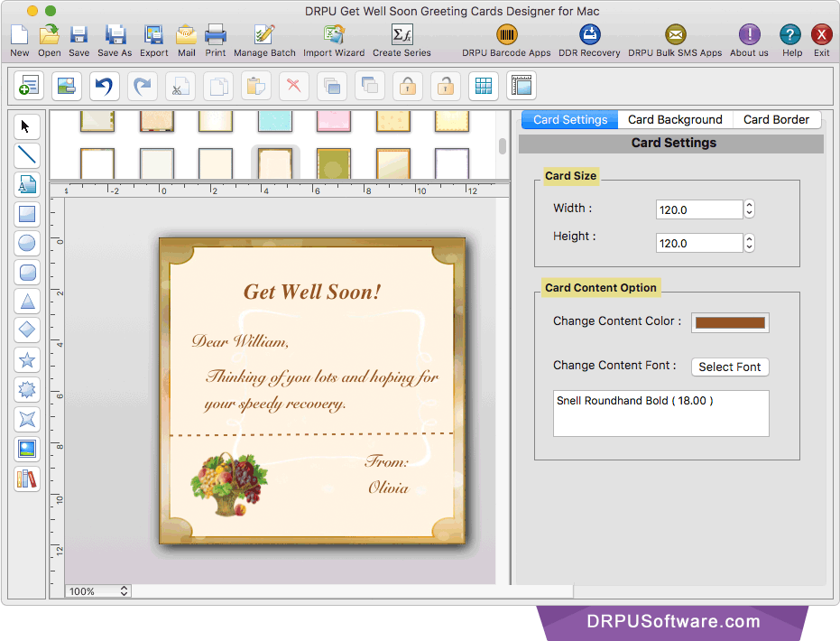Select the ellipse shape tool
The height and width of the screenshot is (641, 840).
click(27, 244)
